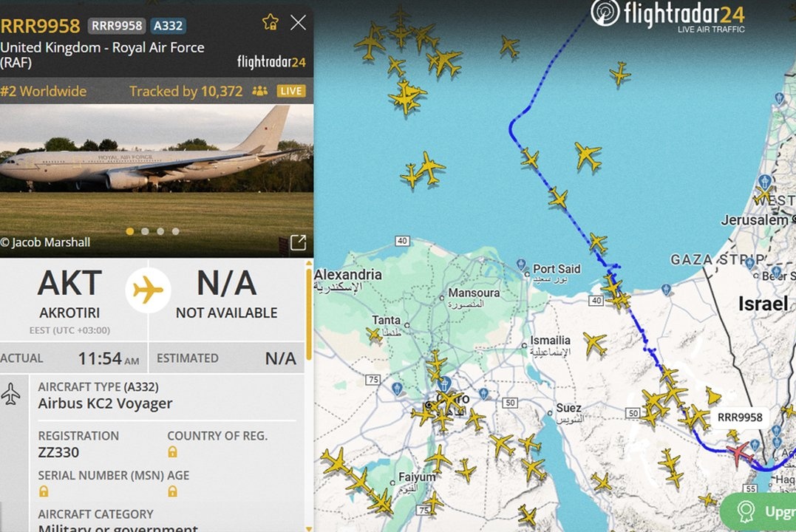Click the RRR9958 map label
The image size is (796, 532).
point(740,417)
